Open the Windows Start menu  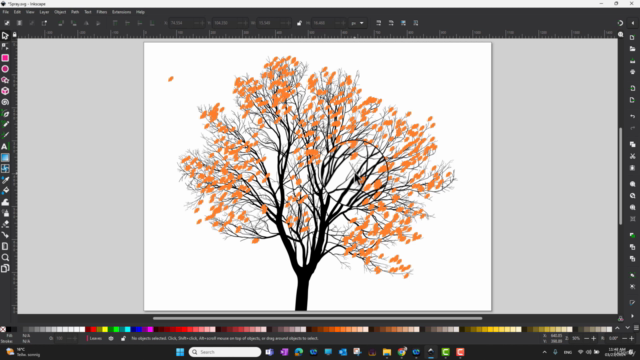pos(180,352)
